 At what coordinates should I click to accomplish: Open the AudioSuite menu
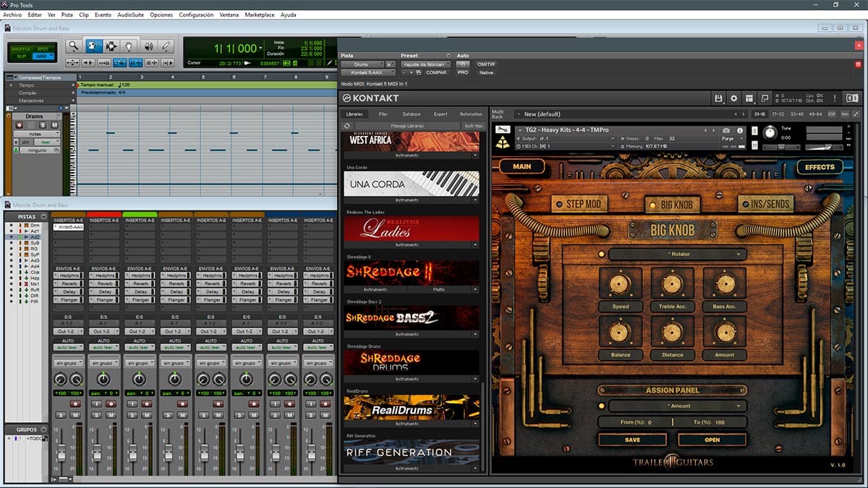(x=131, y=14)
